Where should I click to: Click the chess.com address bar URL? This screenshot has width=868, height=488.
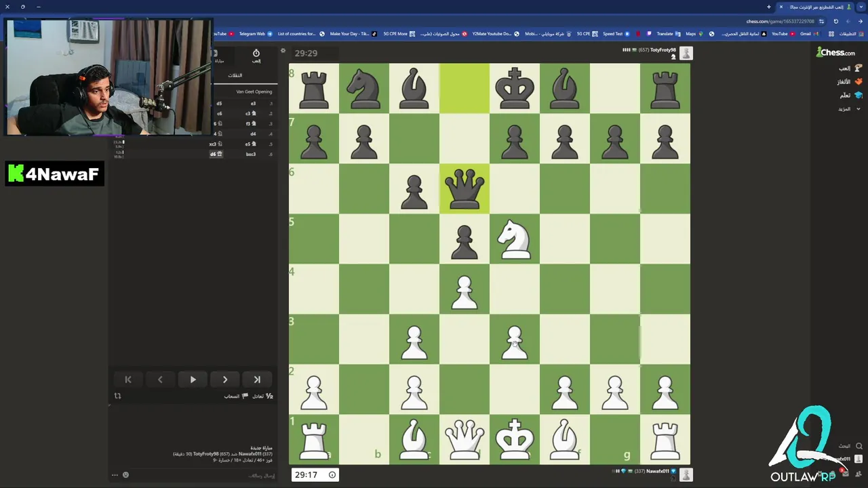click(x=781, y=21)
